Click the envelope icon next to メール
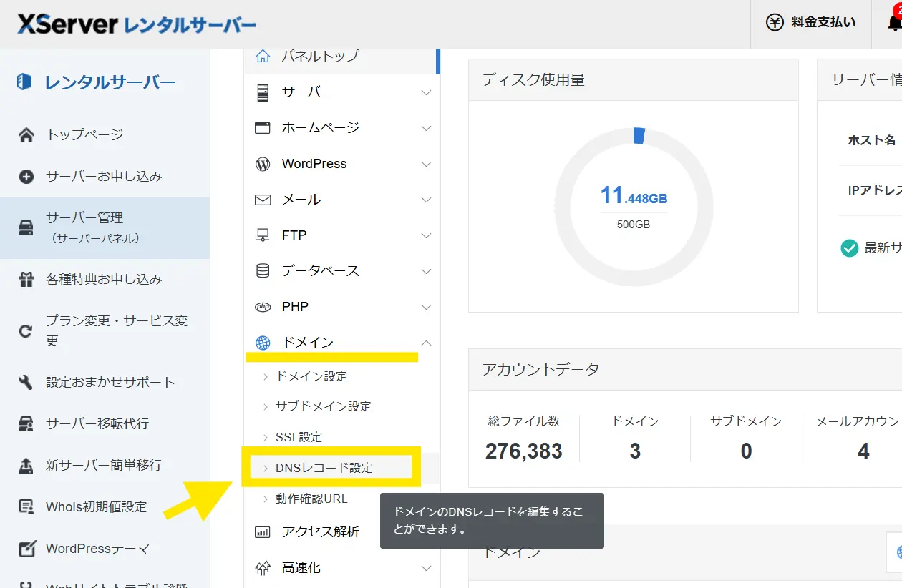 click(263, 200)
